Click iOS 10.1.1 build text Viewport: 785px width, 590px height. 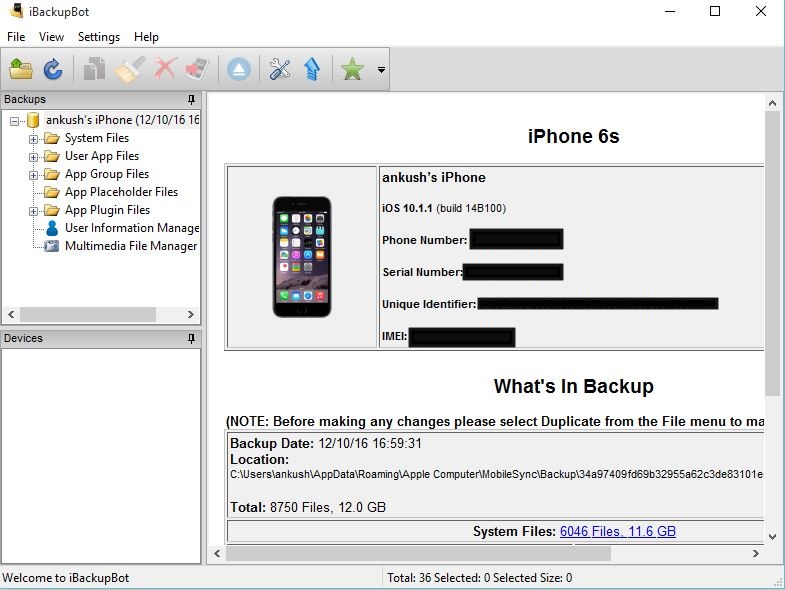444,208
